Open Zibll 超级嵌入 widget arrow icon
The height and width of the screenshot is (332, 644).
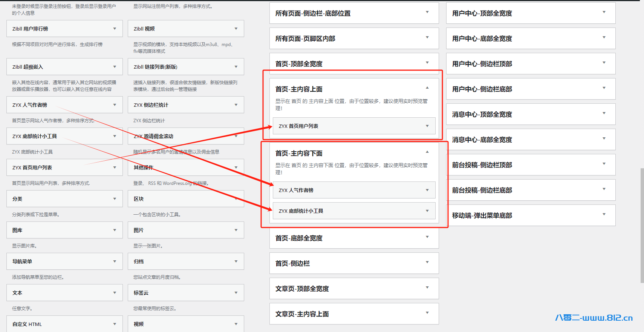click(115, 67)
